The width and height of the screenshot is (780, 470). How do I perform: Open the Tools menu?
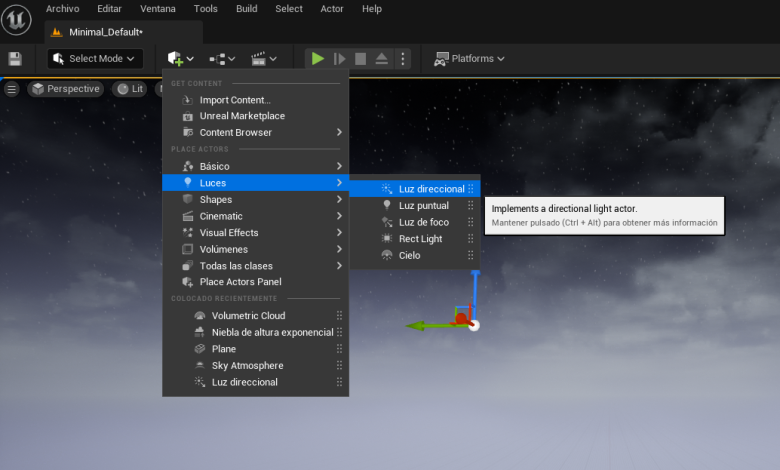tap(205, 9)
